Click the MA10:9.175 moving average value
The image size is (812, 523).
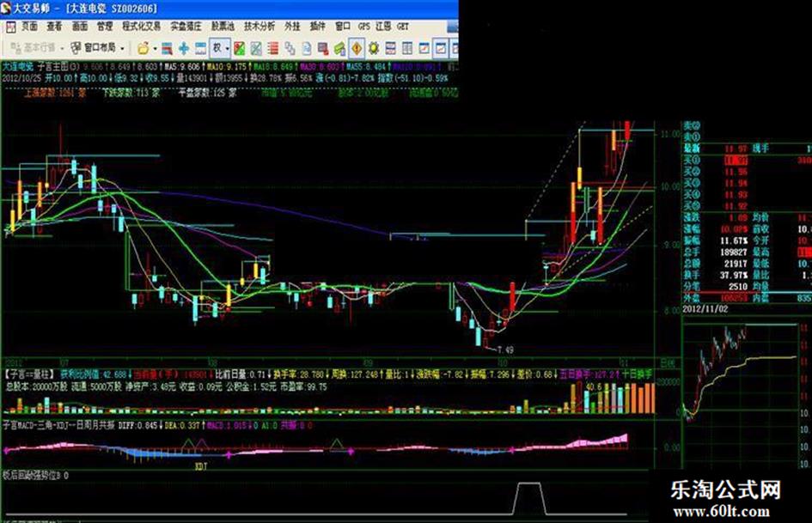pyautogui.click(x=227, y=67)
